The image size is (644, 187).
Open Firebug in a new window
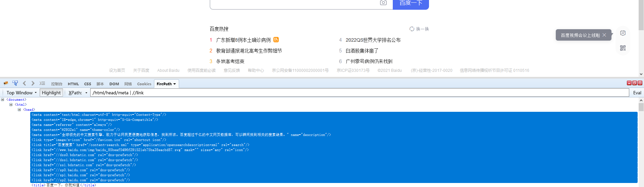[635, 83]
